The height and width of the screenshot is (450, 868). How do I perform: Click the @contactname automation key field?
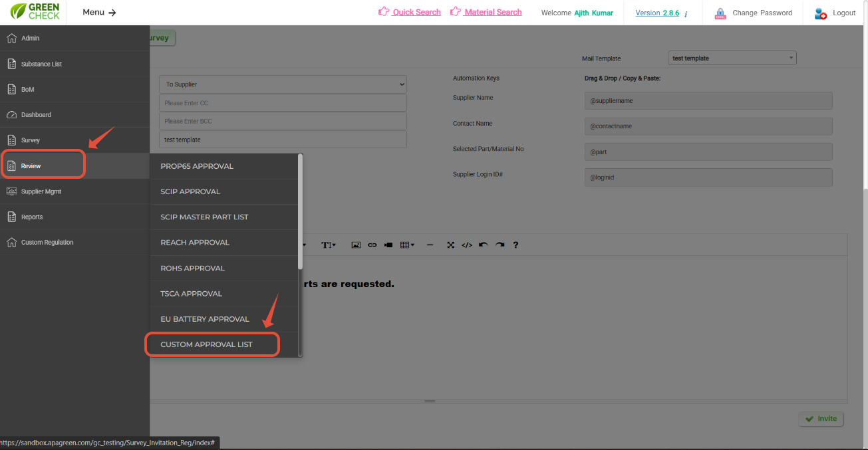point(708,126)
